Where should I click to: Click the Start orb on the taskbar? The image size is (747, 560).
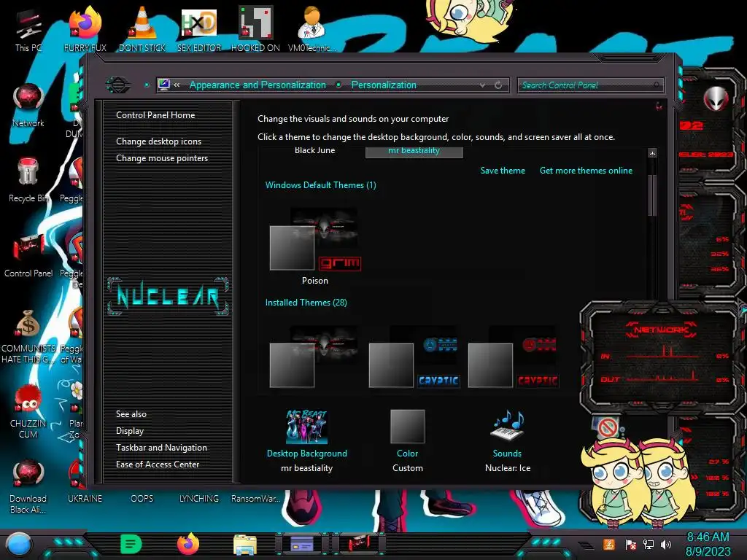[x=19, y=545]
